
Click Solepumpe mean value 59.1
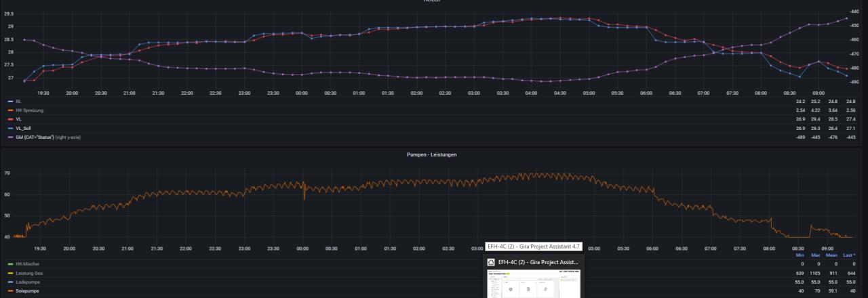833,291
